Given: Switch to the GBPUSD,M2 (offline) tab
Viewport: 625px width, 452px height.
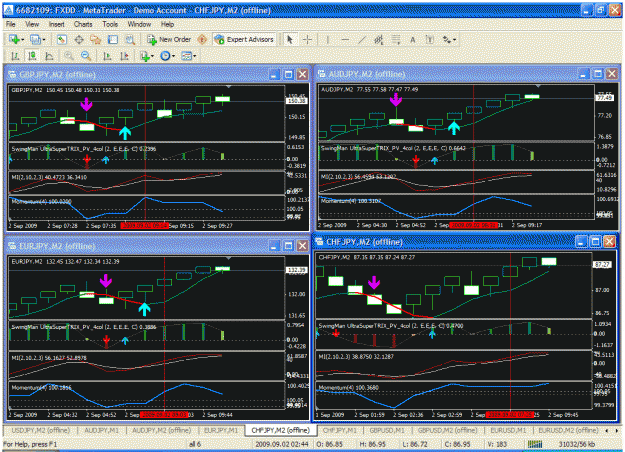Looking at the screenshot, I should pos(447,430).
